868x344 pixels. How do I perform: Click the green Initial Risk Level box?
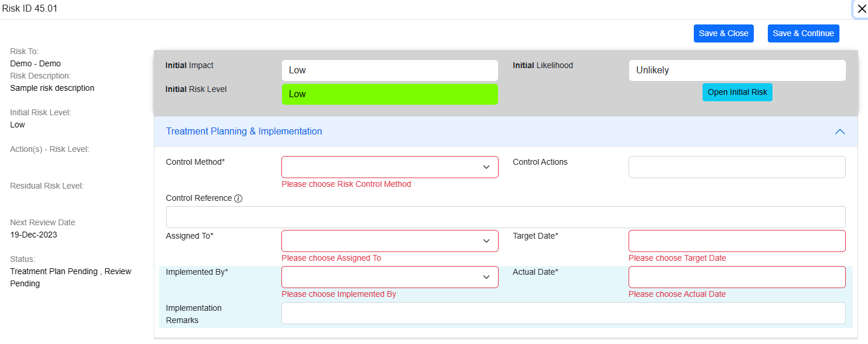[390, 94]
